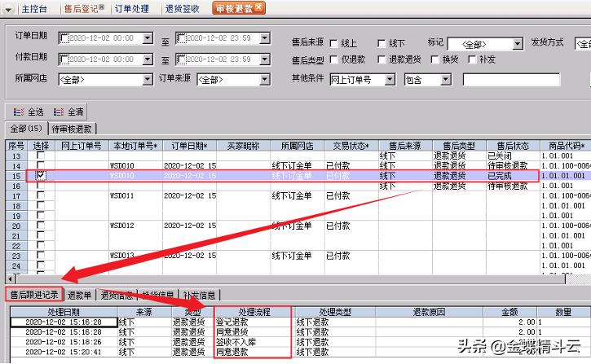Screen dimensions: 591x364
Task: Click the 其他条件 search text field
Action: (x=510, y=80)
